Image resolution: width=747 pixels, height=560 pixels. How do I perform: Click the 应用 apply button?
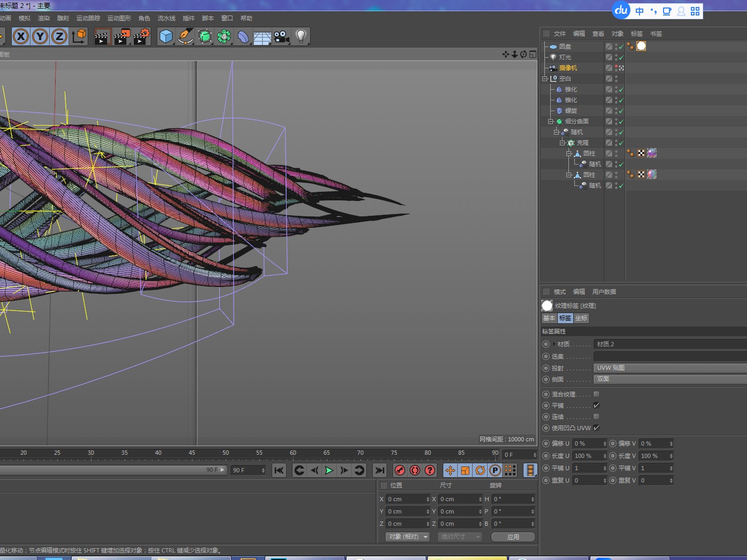coord(513,537)
